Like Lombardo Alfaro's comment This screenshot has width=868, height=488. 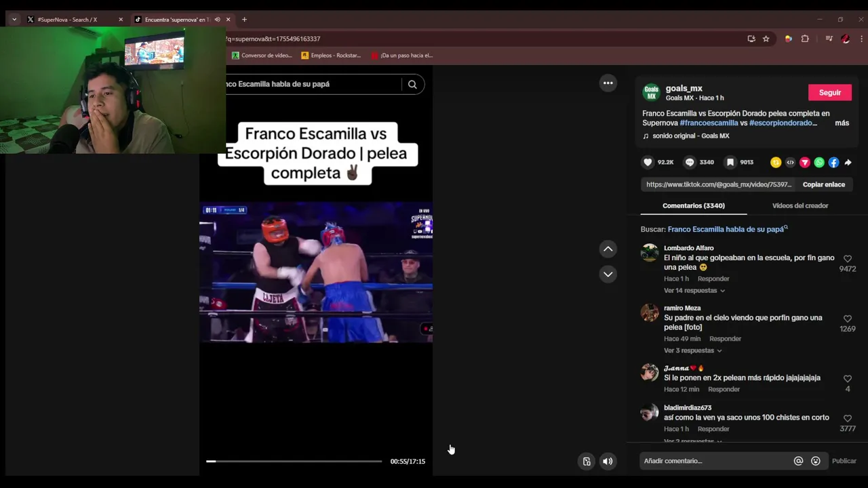pyautogui.click(x=848, y=259)
